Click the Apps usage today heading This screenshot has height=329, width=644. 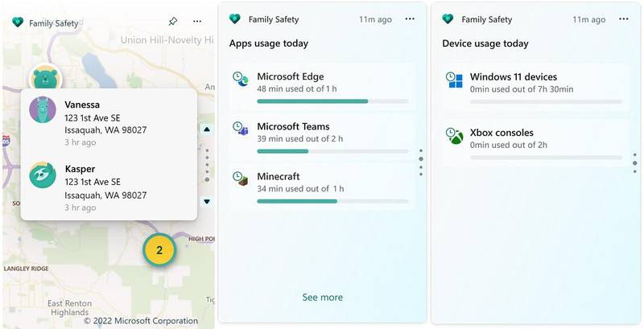point(269,43)
